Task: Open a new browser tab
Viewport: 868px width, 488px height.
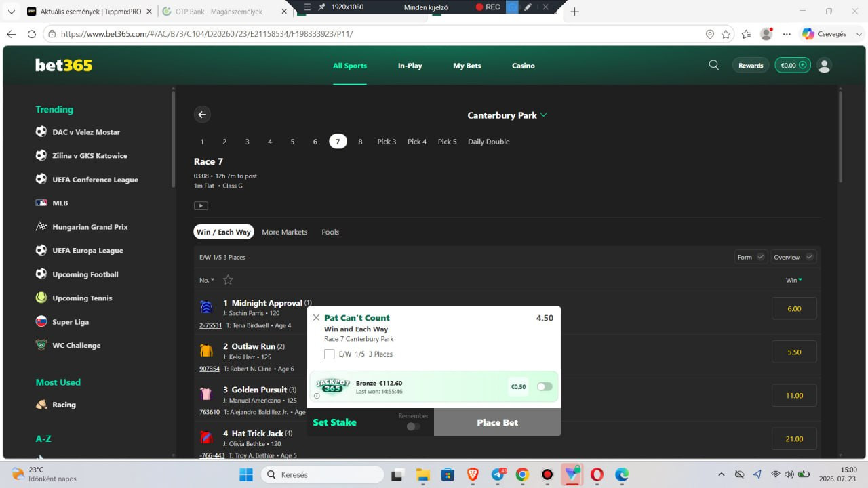Action: point(574,12)
